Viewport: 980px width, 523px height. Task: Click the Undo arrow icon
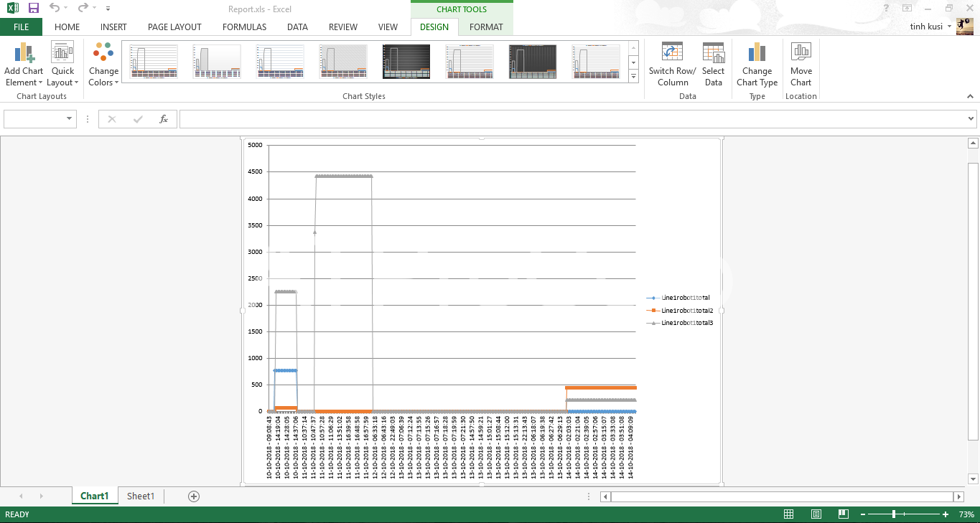click(55, 8)
